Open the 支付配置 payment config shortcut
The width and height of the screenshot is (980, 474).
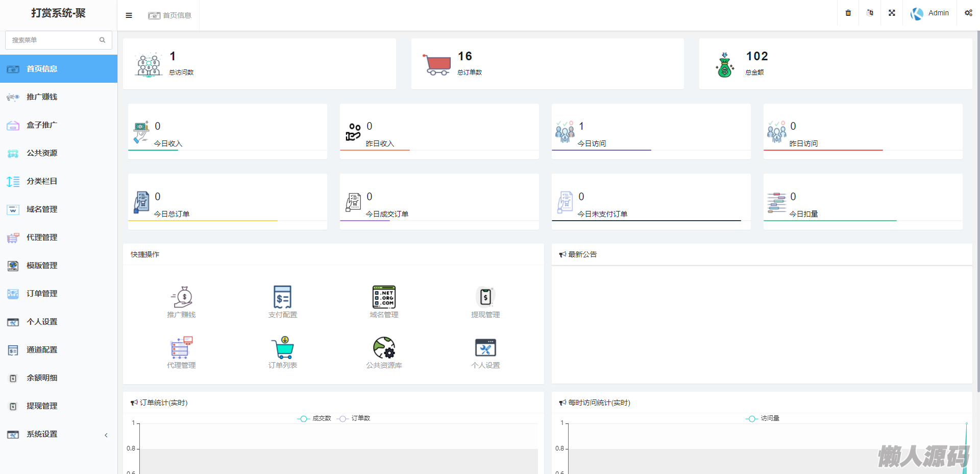point(282,297)
